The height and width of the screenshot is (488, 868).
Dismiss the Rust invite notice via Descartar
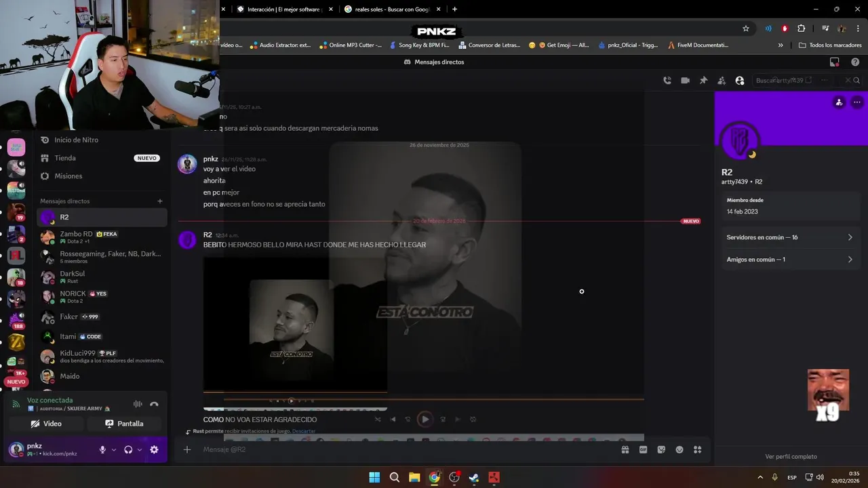[x=304, y=431]
